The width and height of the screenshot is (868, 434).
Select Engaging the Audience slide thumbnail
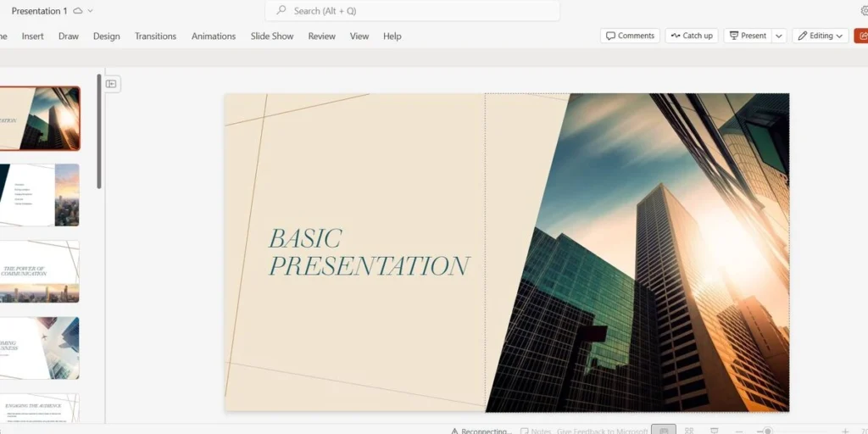click(x=40, y=408)
